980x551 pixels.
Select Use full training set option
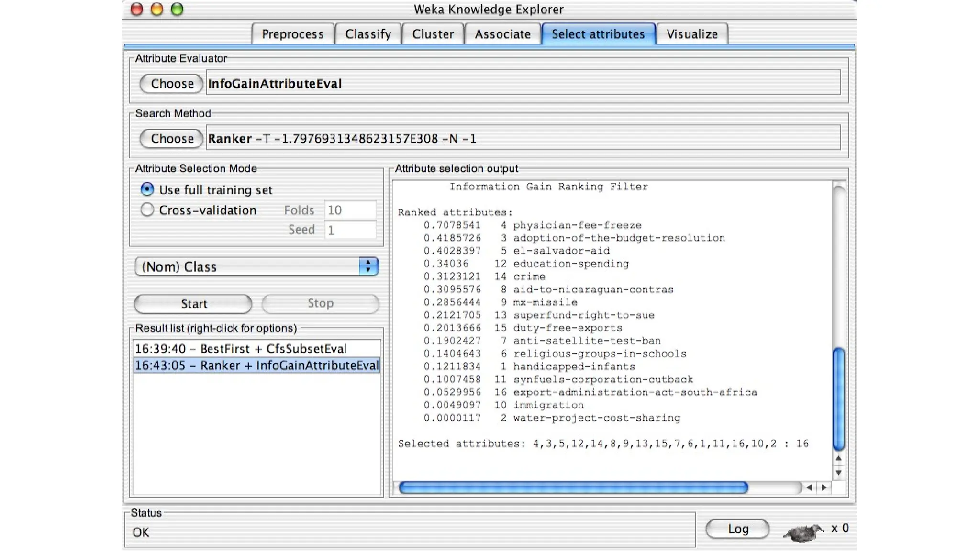(x=147, y=189)
